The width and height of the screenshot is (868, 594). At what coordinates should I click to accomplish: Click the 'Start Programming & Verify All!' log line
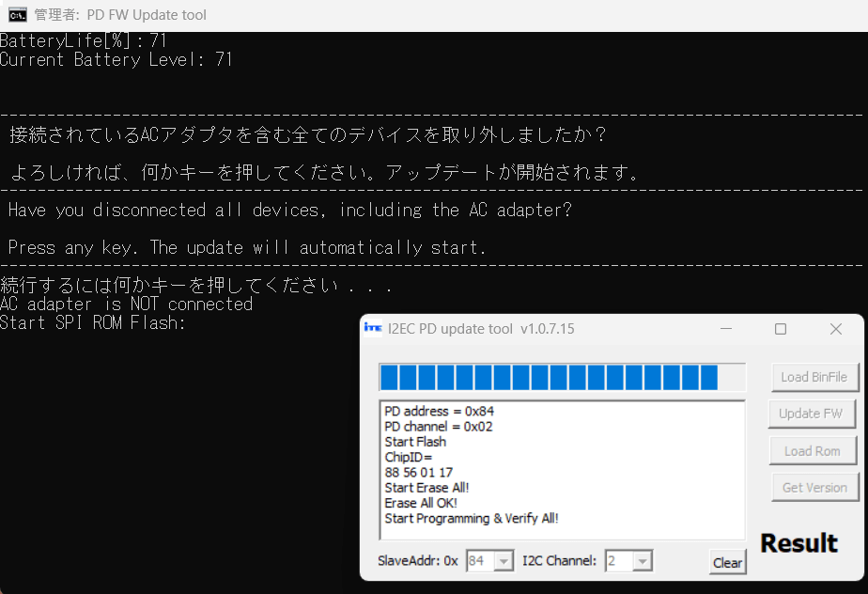tap(472, 518)
